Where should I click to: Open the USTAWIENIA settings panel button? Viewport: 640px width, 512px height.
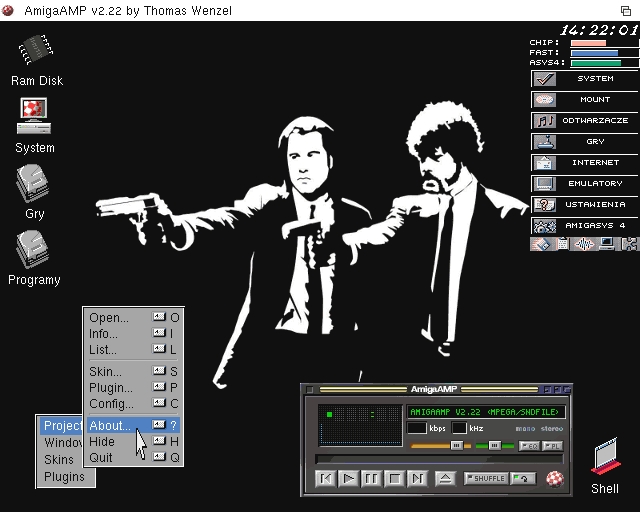[x=584, y=205]
